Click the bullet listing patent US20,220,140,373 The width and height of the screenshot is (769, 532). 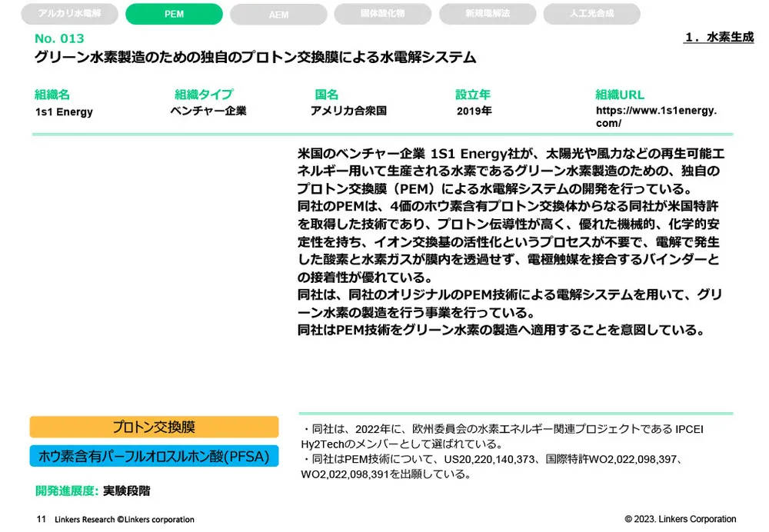pos(491,467)
